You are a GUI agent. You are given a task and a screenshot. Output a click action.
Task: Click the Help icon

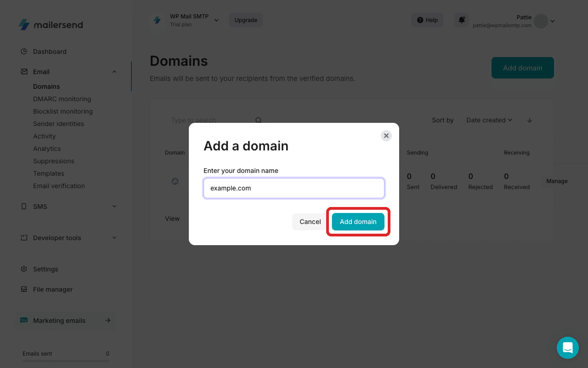419,20
